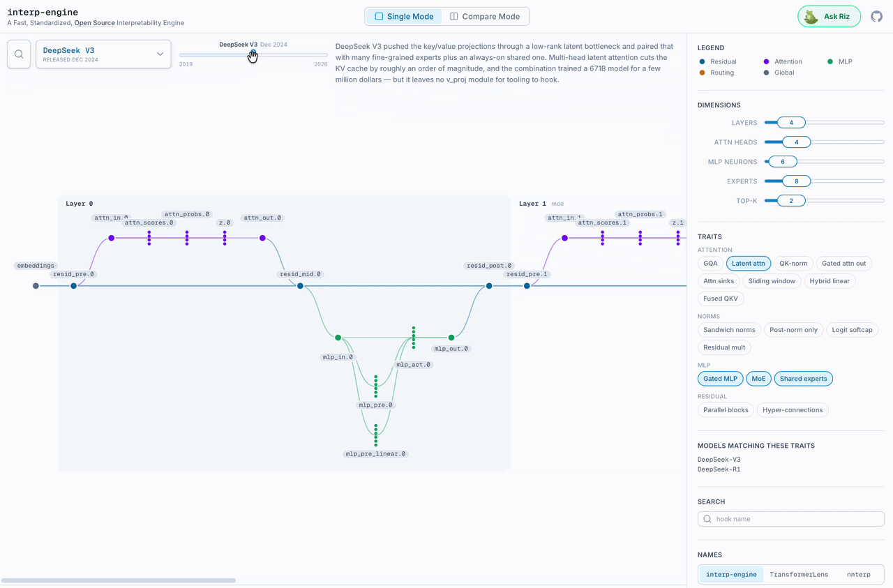
Task: Click the Ask Riz avatar button
Action: pos(829,17)
